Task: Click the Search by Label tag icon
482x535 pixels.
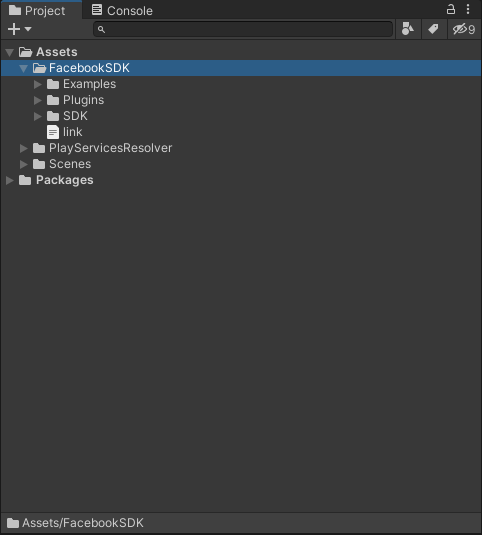Action: [434, 29]
